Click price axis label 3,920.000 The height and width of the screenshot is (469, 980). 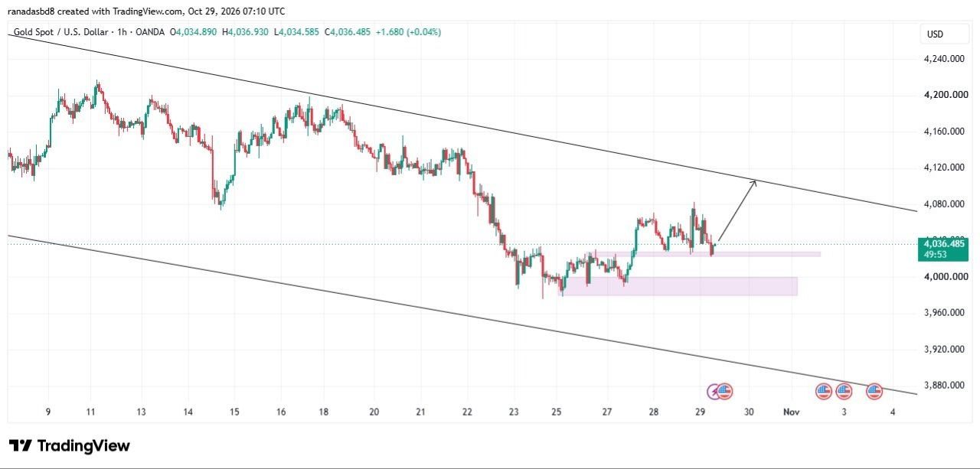pos(945,349)
